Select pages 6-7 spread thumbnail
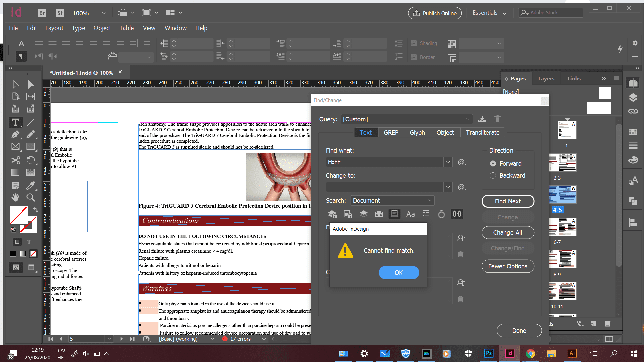Screen dimensions: 644x362 (563, 226)
